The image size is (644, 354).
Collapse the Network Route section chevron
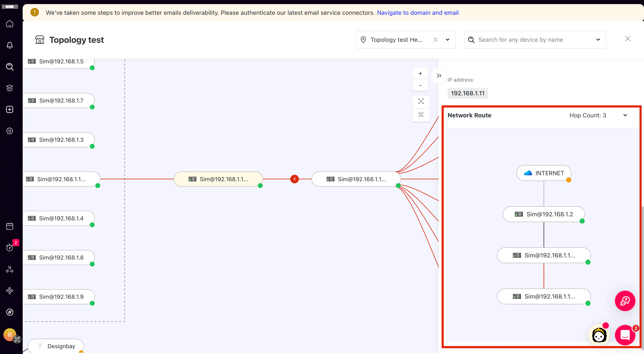tap(625, 115)
